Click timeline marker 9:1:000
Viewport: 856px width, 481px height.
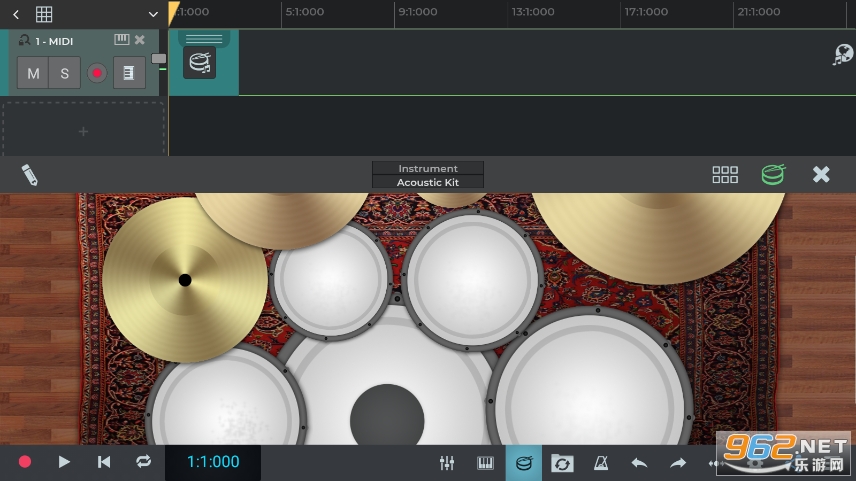coord(418,11)
